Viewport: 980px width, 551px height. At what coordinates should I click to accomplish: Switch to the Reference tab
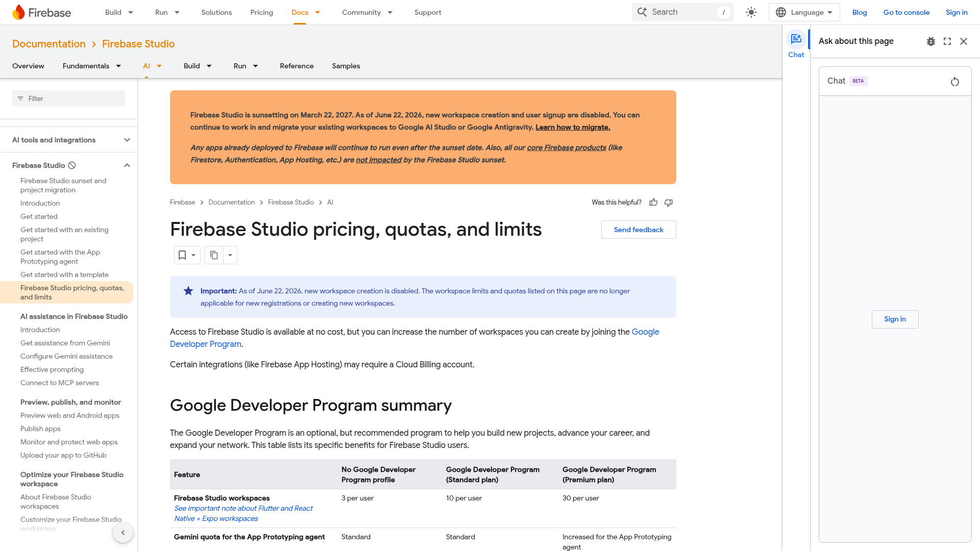click(x=297, y=66)
